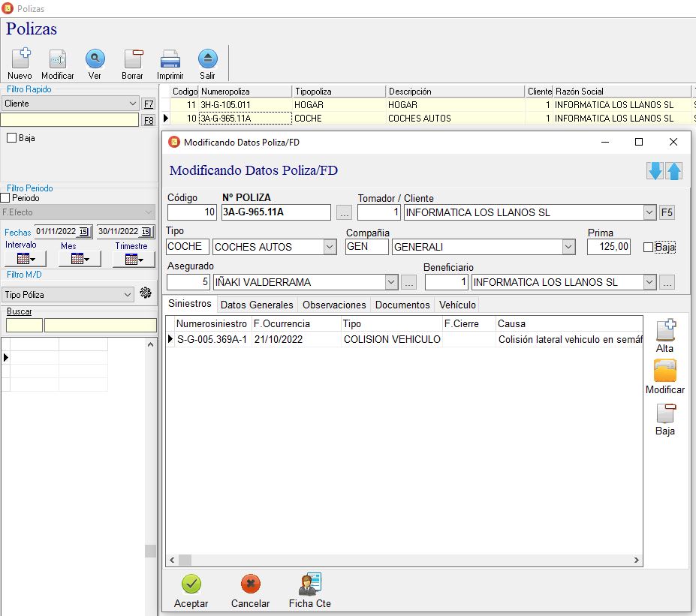
Task: Click the ellipsis button beside Asegurado
Action: coord(408,282)
